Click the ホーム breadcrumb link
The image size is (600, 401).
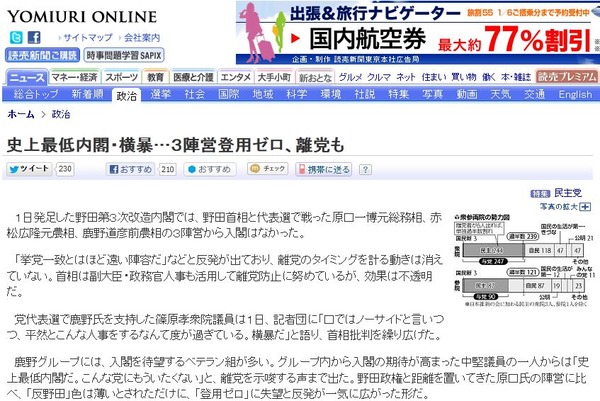pos(21,114)
